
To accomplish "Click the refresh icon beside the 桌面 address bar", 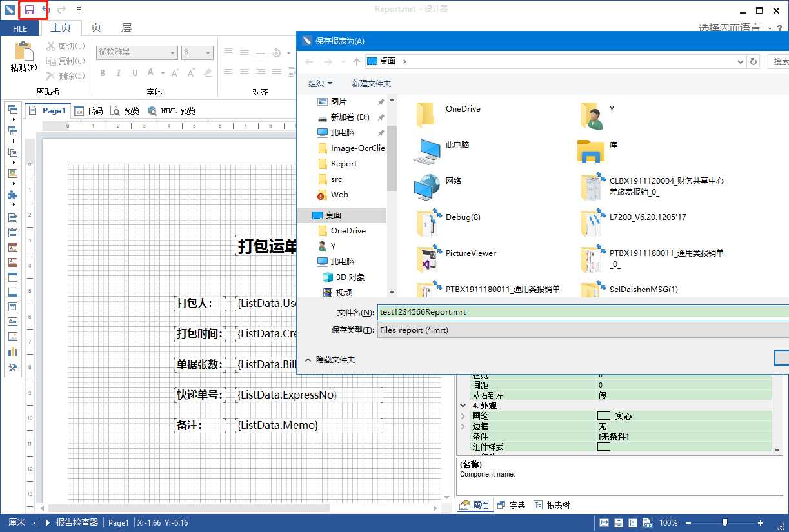I will click(x=754, y=61).
